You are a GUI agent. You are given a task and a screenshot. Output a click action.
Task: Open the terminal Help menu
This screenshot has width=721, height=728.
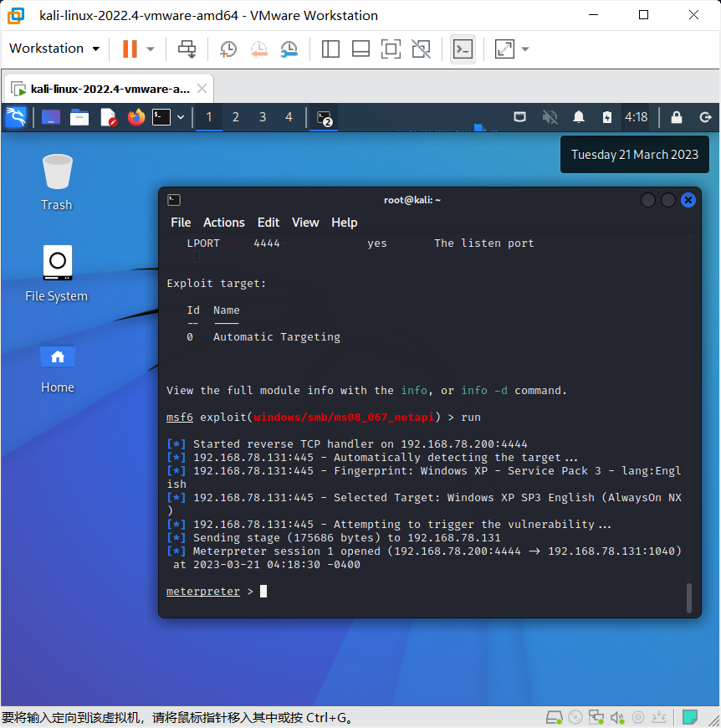(x=345, y=223)
